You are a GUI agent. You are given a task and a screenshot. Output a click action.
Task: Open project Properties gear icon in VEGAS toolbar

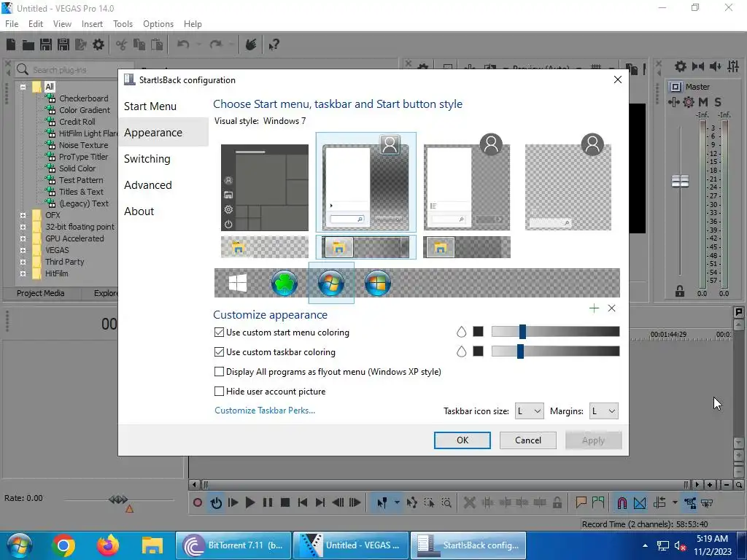98,44
